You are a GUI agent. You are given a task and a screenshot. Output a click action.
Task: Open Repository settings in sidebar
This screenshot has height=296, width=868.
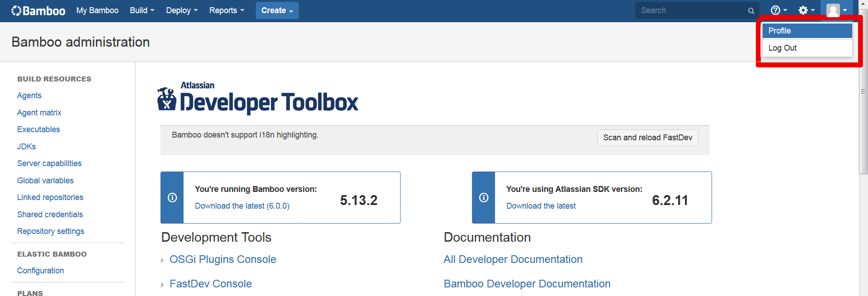click(x=51, y=231)
